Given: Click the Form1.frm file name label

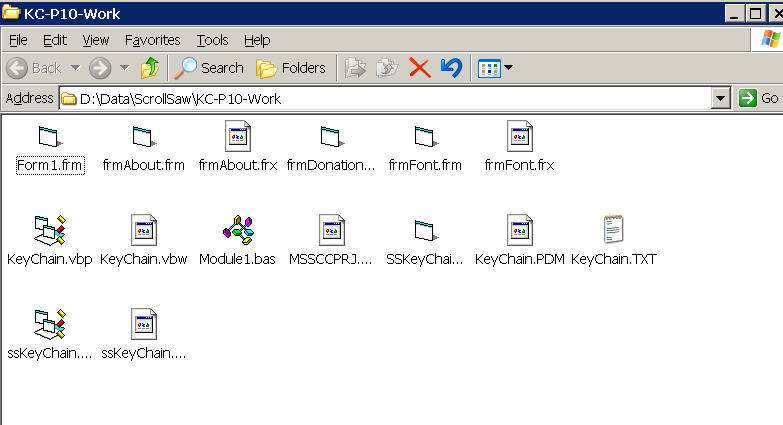Looking at the screenshot, I should click(x=50, y=165).
